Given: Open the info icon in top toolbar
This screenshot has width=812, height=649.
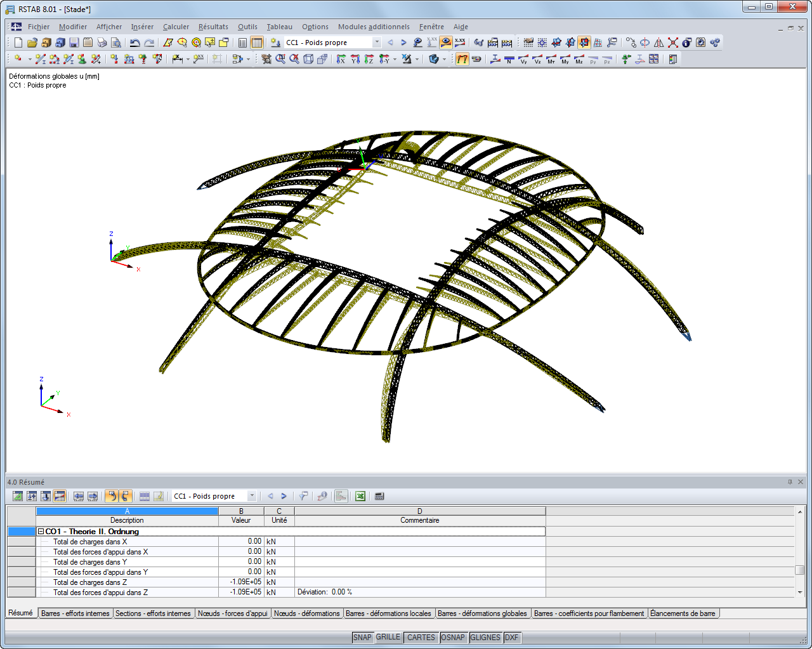Looking at the screenshot, I should [x=687, y=43].
